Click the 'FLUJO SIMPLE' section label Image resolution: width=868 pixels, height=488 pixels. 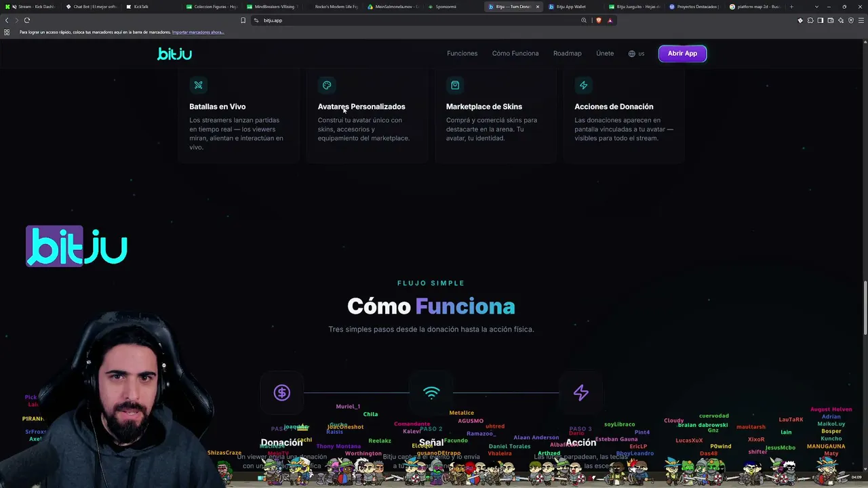coord(431,283)
